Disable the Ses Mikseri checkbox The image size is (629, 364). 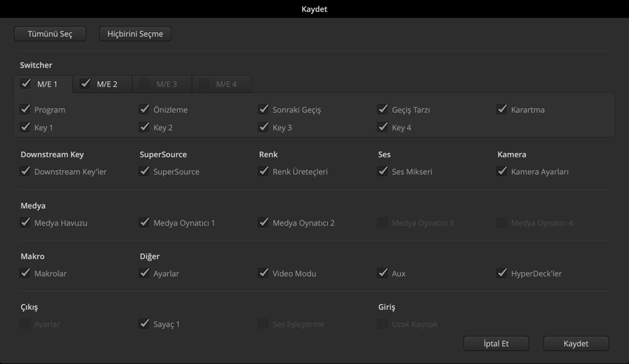[382, 171]
